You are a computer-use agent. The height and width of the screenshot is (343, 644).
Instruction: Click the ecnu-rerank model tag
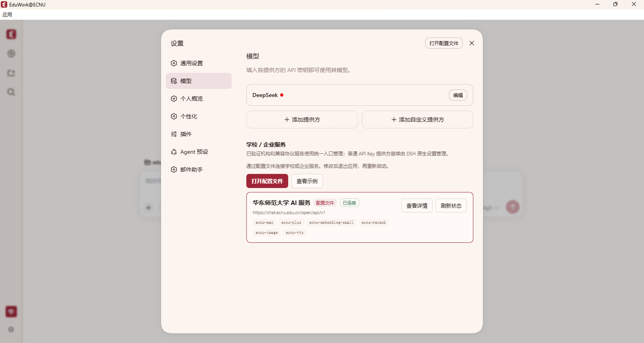[x=374, y=223]
